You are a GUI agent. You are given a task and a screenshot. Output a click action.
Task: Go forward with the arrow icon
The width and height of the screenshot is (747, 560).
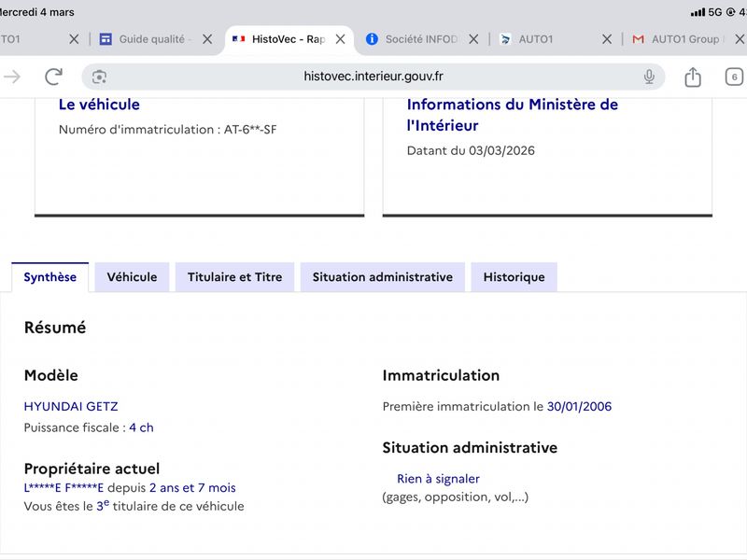[12, 77]
